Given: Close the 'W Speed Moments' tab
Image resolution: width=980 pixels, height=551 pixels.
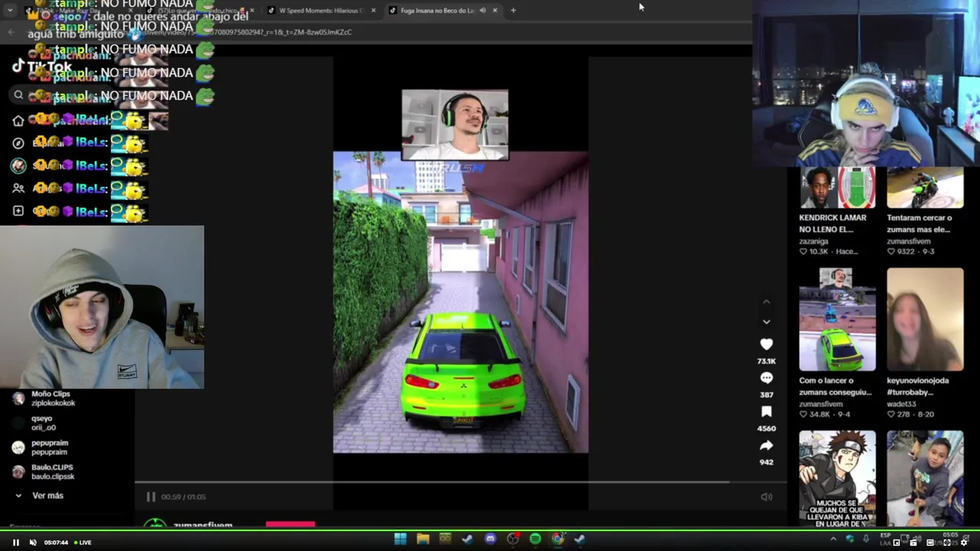Looking at the screenshot, I should pos(374,11).
